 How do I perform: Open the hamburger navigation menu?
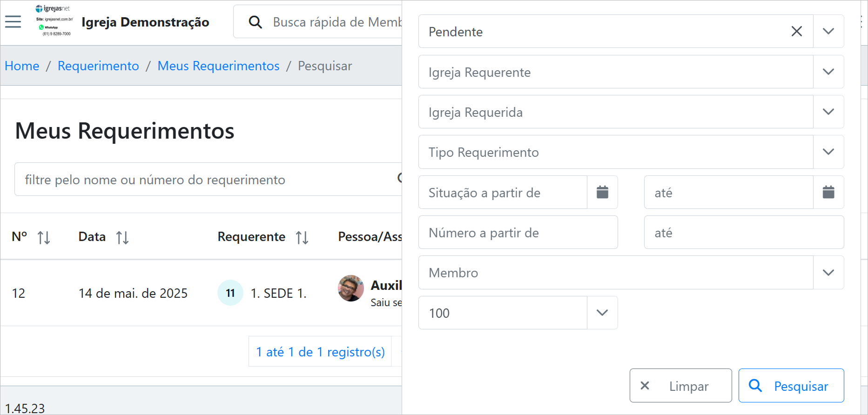pos(13,22)
